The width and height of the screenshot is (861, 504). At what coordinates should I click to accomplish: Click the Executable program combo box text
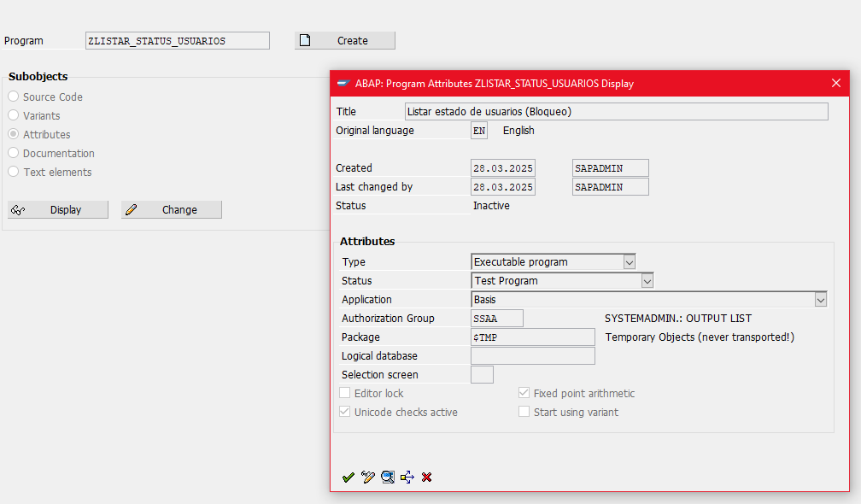click(x=520, y=262)
